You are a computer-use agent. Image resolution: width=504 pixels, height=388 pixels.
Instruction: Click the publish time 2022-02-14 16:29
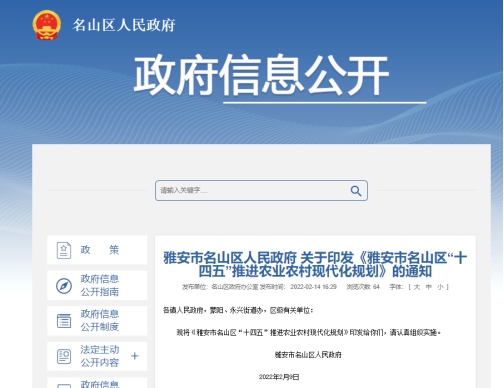coord(313,287)
